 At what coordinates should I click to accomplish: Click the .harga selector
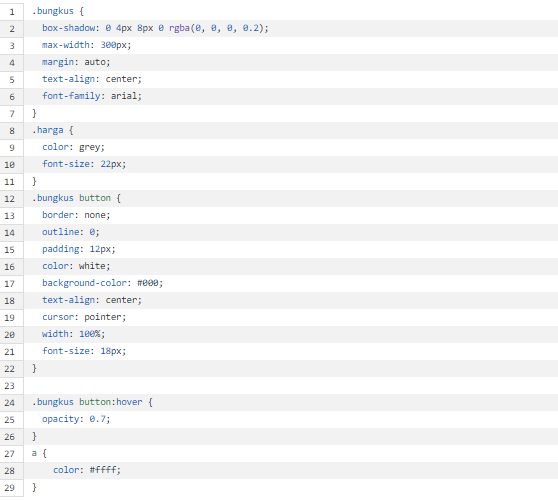[47, 130]
